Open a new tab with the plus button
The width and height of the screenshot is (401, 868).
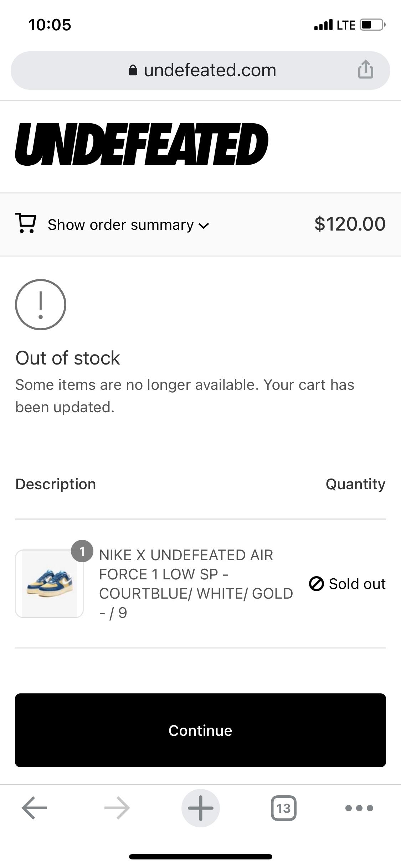coord(200,808)
